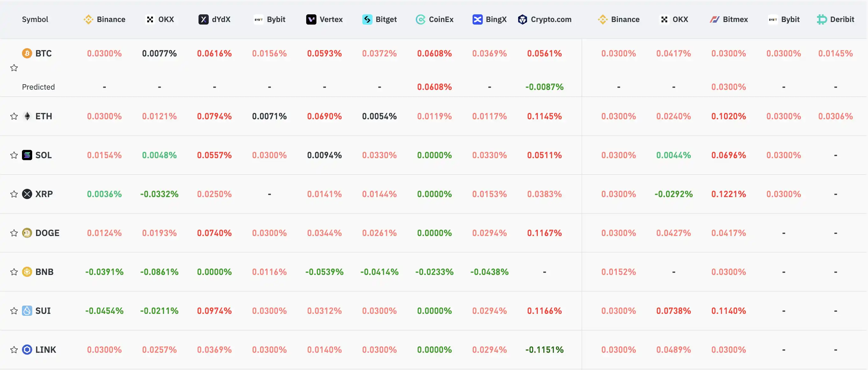Click the Bitmex column header
This screenshot has width=868, height=370.
click(729, 19)
